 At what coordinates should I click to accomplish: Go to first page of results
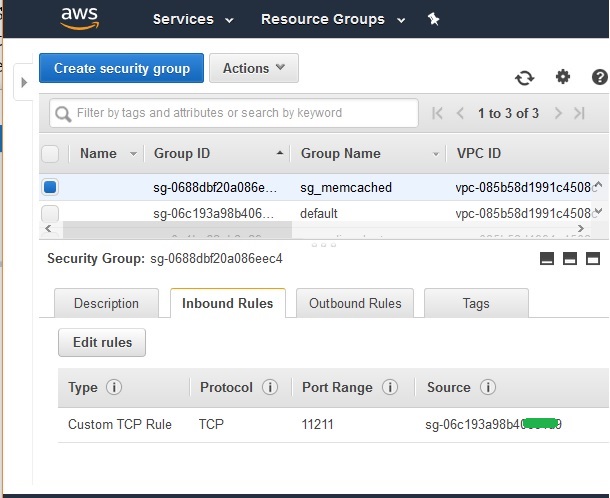(x=437, y=113)
